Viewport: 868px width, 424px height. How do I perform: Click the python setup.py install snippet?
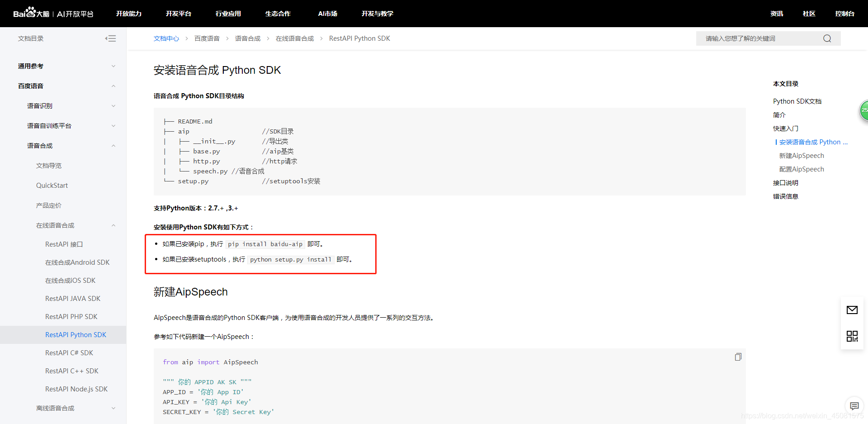point(291,259)
